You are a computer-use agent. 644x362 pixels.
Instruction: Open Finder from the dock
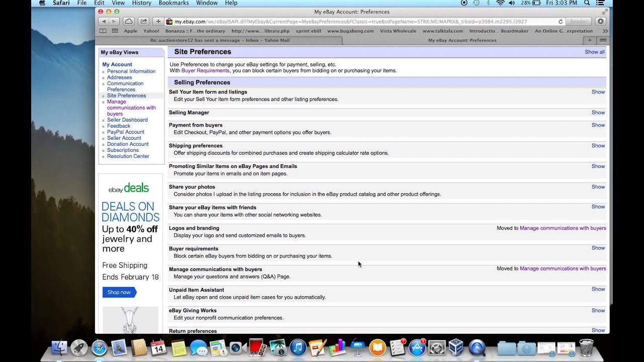click(x=59, y=347)
